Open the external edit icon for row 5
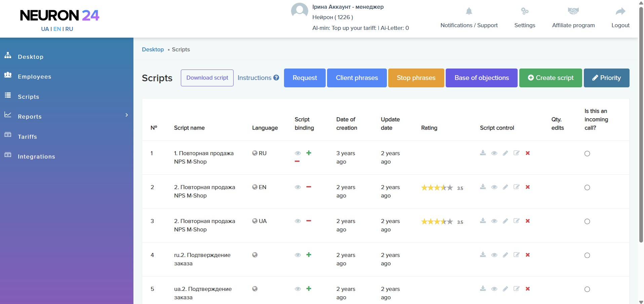Image resolution: width=644 pixels, height=304 pixels. (x=517, y=289)
